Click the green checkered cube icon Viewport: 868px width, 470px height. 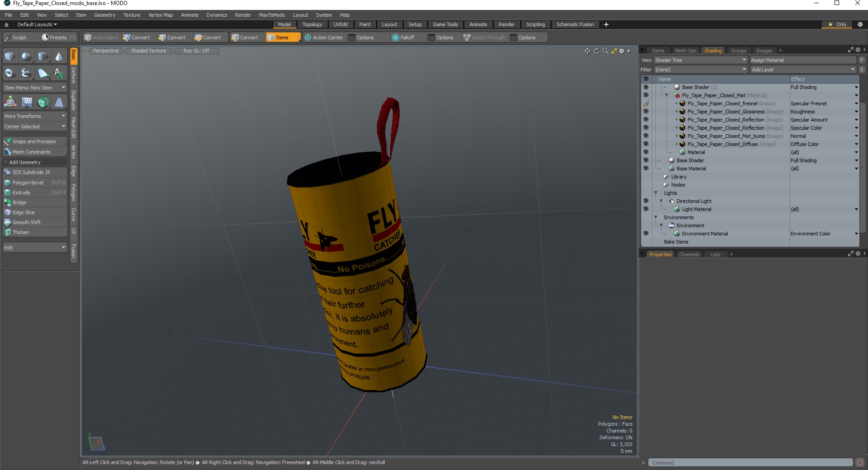click(43, 102)
